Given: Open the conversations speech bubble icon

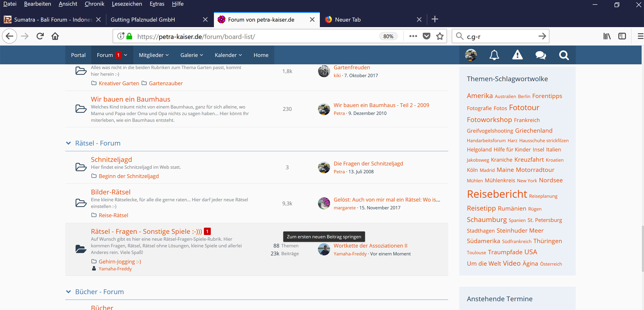Looking at the screenshot, I should 541,55.
